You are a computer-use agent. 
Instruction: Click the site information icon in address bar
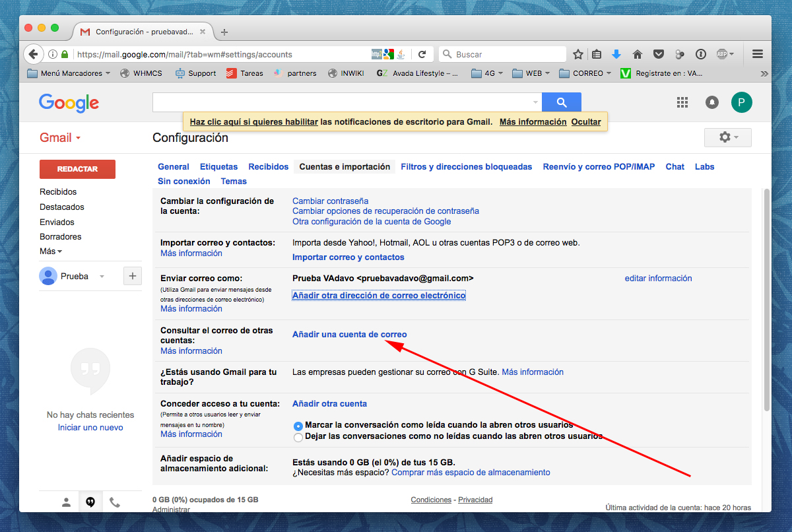[53, 54]
